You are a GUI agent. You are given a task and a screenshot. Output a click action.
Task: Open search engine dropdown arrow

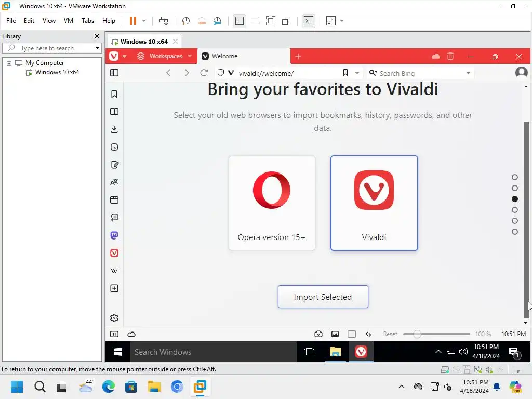(x=468, y=73)
